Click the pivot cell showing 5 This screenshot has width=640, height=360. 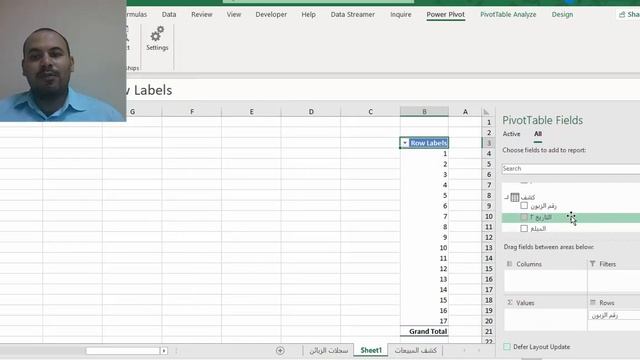424,196
